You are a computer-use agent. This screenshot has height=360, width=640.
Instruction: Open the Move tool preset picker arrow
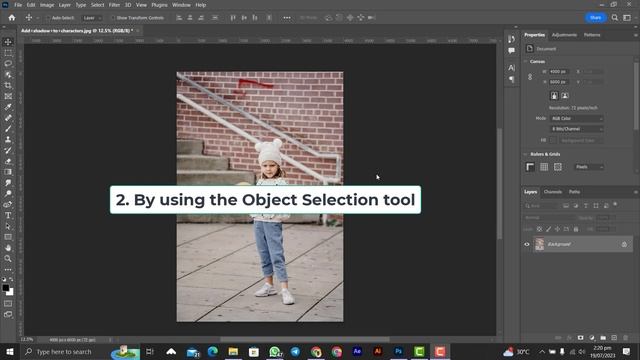(x=38, y=18)
